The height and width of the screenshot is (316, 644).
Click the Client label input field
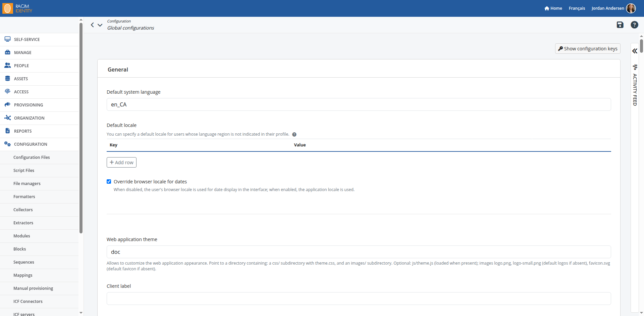359,299
